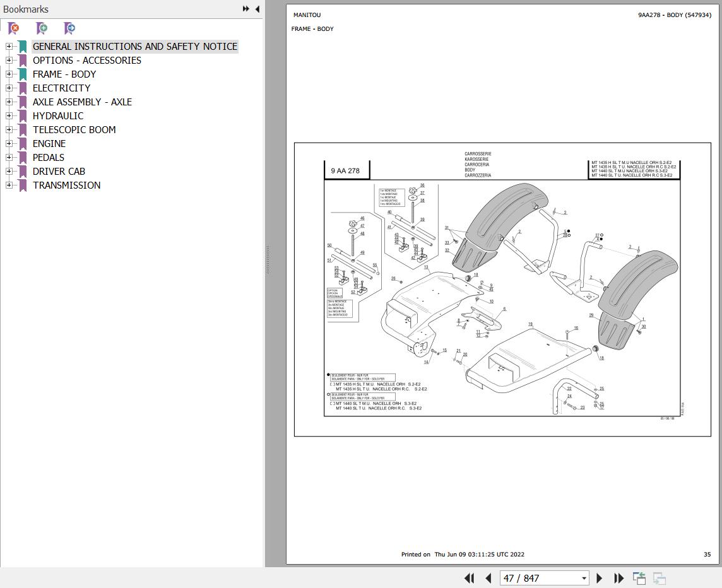Go to the next page
722x588 pixels.
coord(599,578)
